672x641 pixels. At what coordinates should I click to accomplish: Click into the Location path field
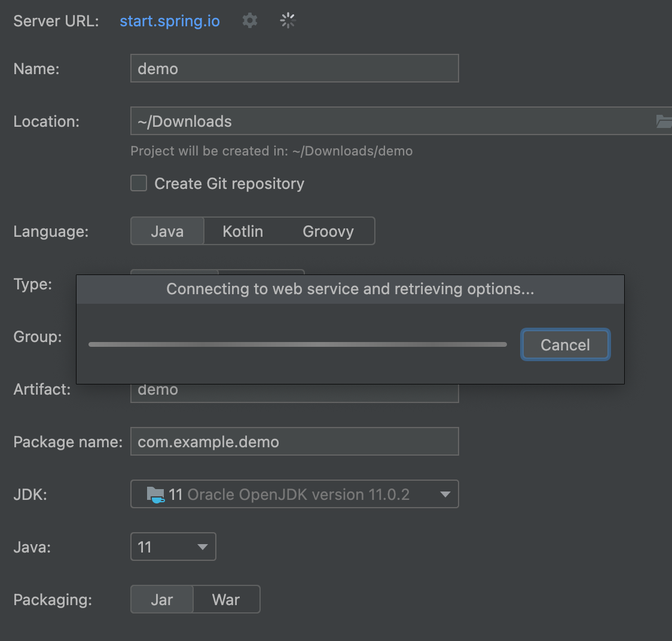pyautogui.click(x=389, y=121)
